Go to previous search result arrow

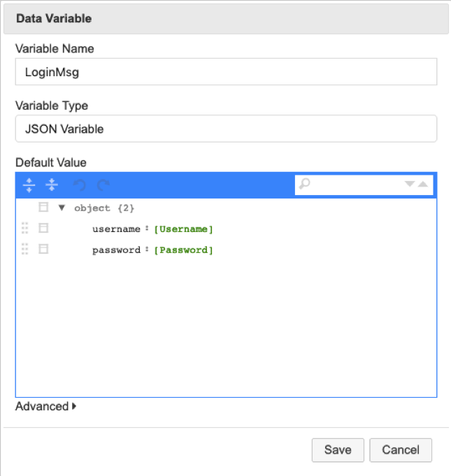click(x=423, y=184)
